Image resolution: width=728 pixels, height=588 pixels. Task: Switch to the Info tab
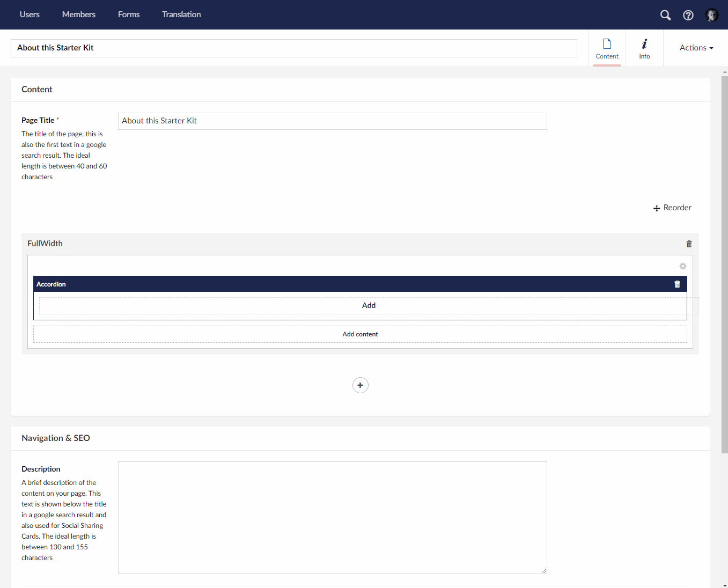(x=644, y=48)
